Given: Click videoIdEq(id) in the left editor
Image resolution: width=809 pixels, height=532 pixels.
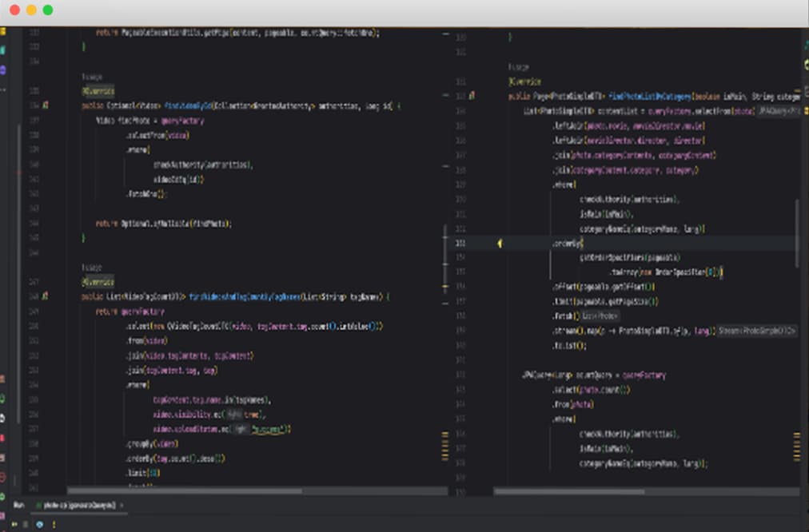Looking at the screenshot, I should 178,180.
